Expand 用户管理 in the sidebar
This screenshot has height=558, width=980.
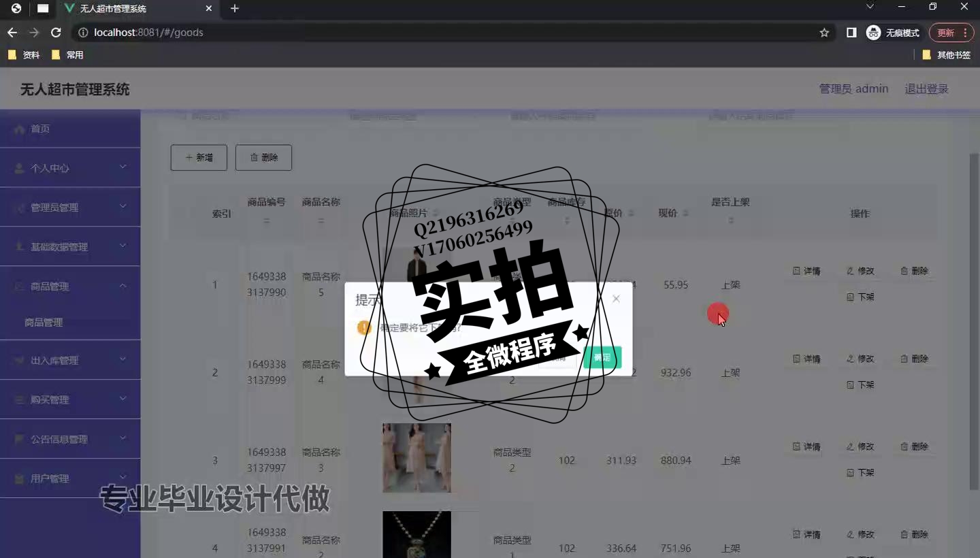(70, 478)
